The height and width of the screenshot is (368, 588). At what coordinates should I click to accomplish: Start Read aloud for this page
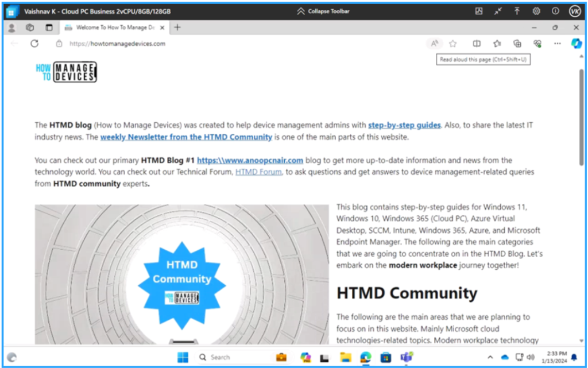click(x=434, y=44)
